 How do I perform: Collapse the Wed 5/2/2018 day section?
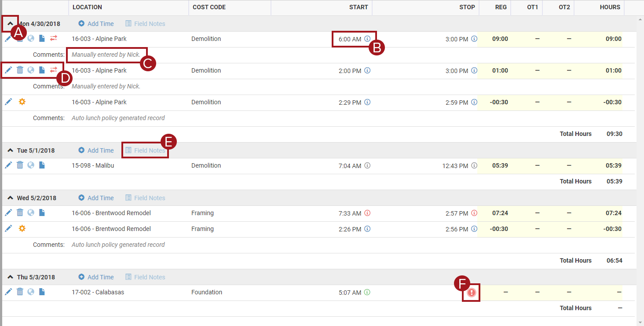(x=10, y=198)
